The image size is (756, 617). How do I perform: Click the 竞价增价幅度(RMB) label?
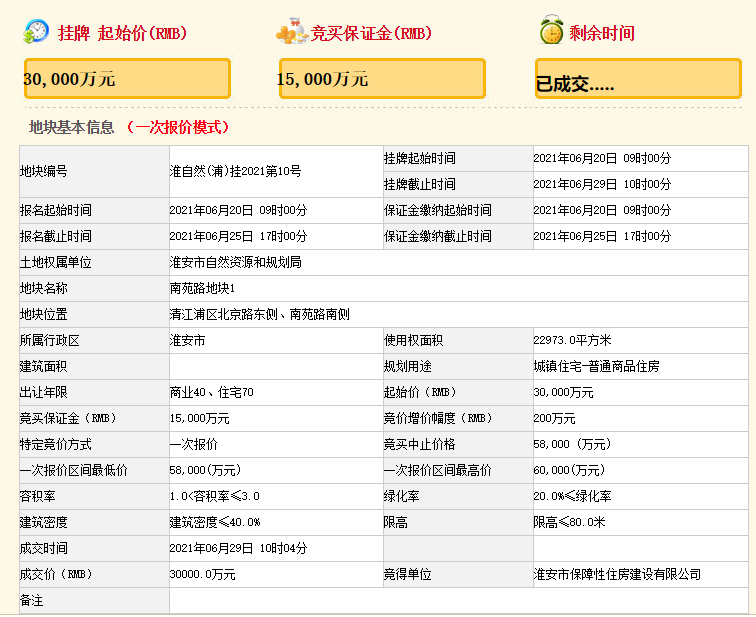click(x=437, y=418)
